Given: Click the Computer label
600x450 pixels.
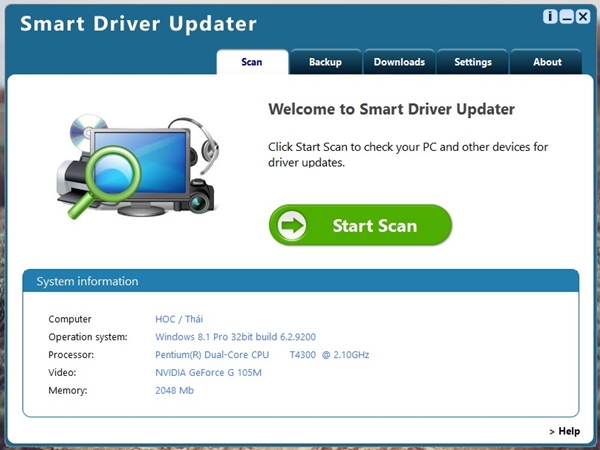Looking at the screenshot, I should [70, 319].
